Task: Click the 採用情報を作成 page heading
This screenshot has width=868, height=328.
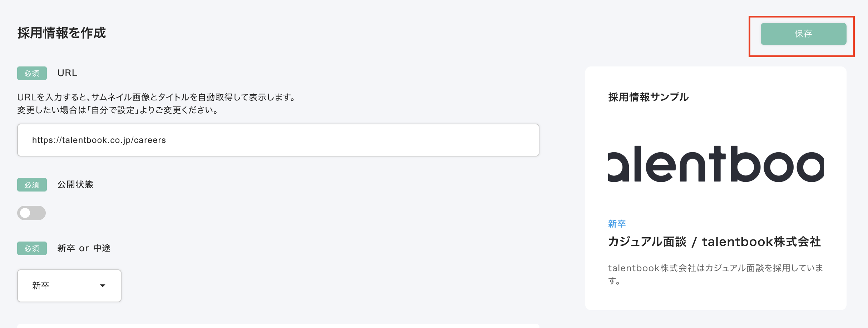Action: (x=61, y=33)
